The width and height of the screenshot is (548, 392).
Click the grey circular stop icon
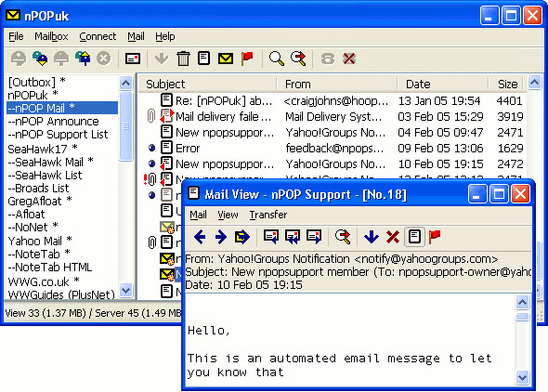tap(104, 59)
